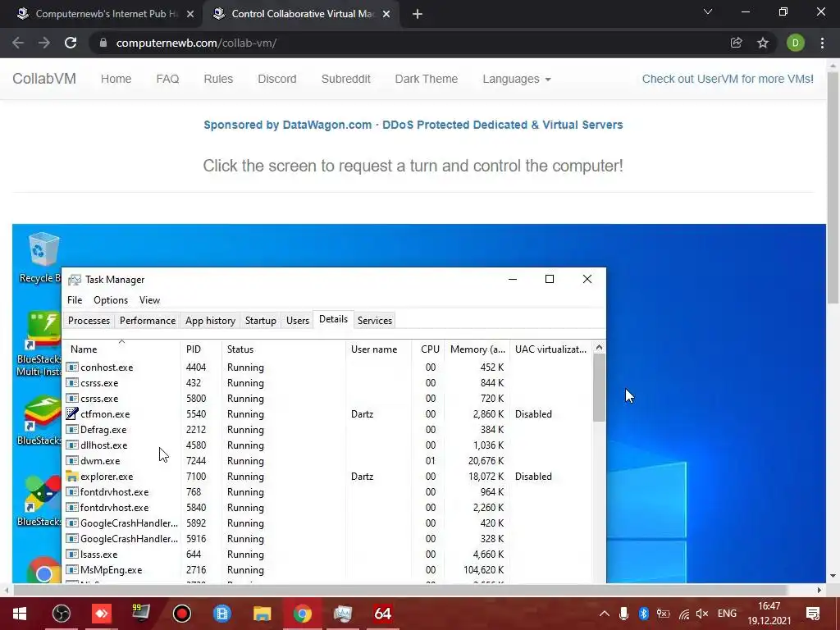Open the tab search chevron in title bar
The height and width of the screenshot is (630, 840).
708,11
